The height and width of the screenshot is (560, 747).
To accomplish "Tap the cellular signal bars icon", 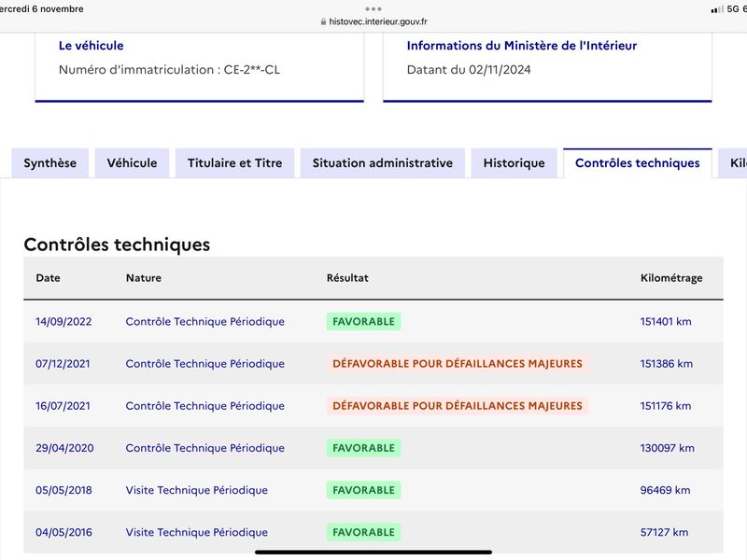I will point(717,9).
